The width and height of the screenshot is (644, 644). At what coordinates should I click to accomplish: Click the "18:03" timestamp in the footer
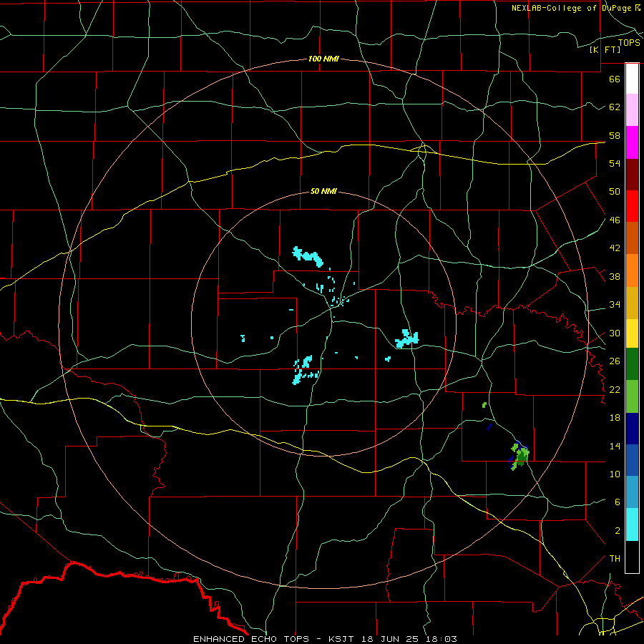(441, 639)
